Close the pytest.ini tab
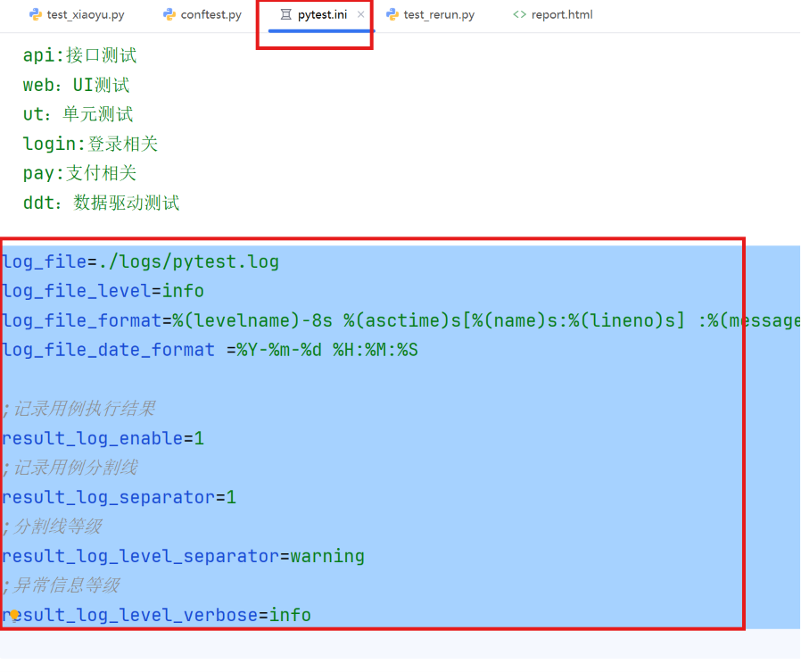Viewport: 801px width, 672px height. coord(360,14)
